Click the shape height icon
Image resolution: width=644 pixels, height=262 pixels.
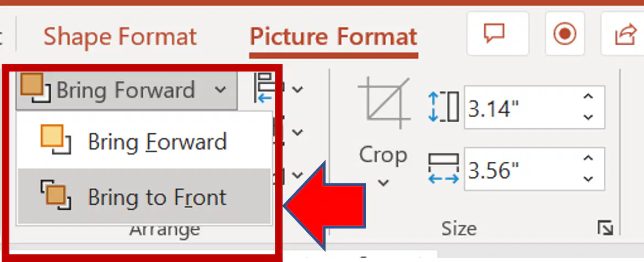pos(443,107)
